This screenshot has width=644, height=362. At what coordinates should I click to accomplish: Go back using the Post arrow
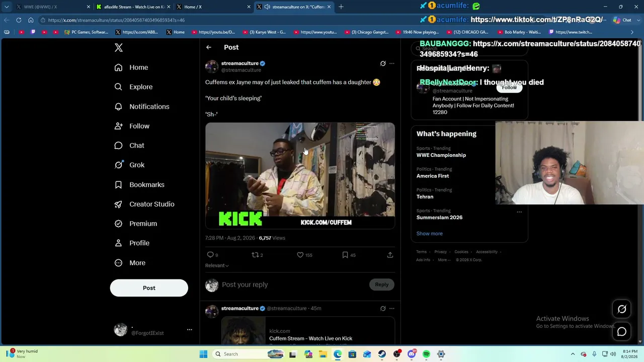[209, 47]
